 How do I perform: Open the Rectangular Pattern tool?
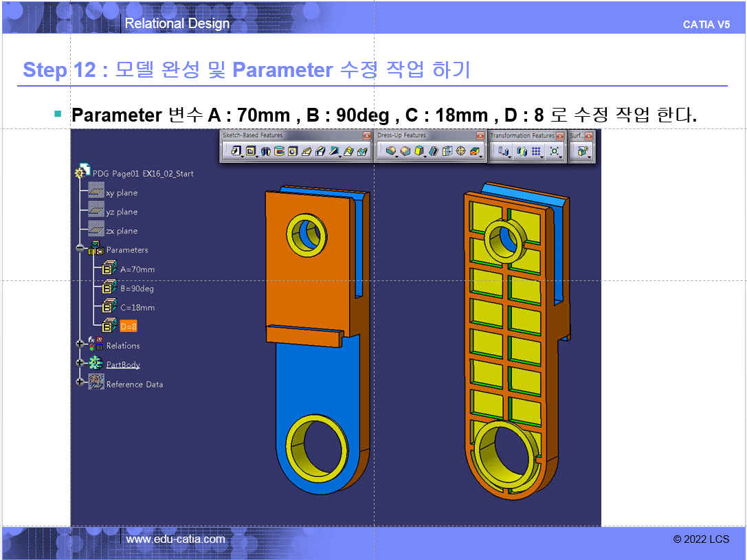[536, 151]
